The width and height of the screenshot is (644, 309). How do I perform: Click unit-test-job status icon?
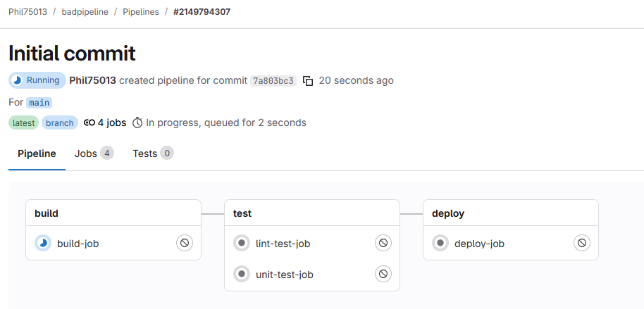(242, 274)
